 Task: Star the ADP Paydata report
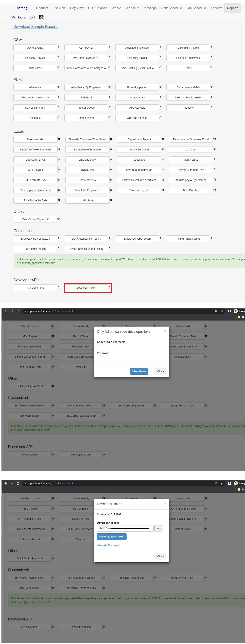(58, 47)
